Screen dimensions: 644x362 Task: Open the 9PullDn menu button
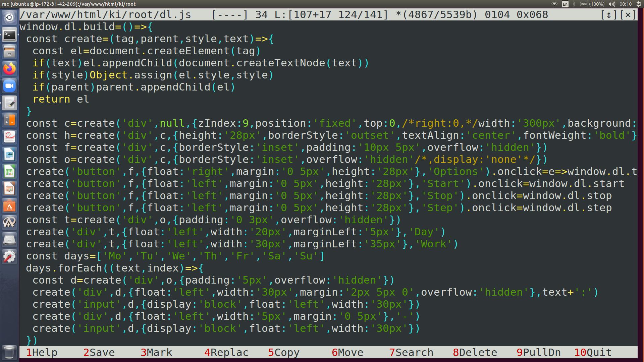pyautogui.click(x=538, y=353)
